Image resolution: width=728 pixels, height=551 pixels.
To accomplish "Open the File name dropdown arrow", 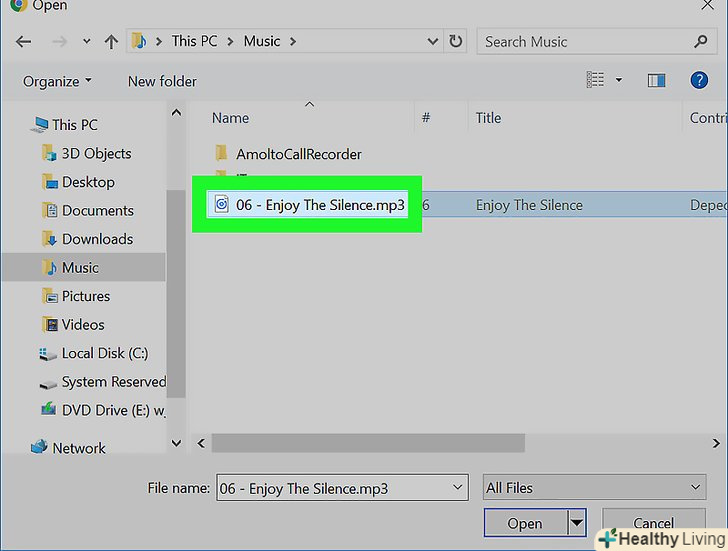I will pos(457,487).
